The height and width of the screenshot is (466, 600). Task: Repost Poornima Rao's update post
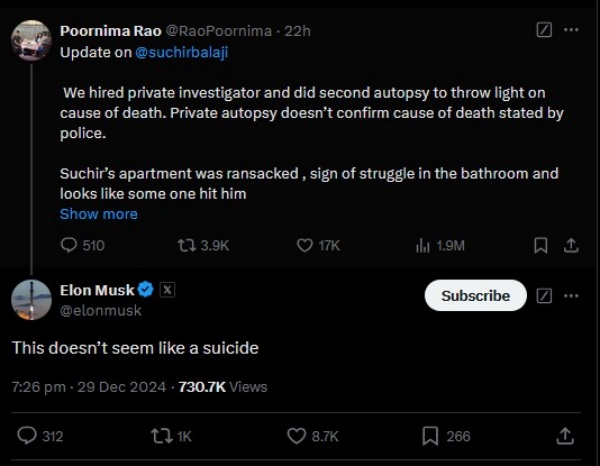[186, 245]
